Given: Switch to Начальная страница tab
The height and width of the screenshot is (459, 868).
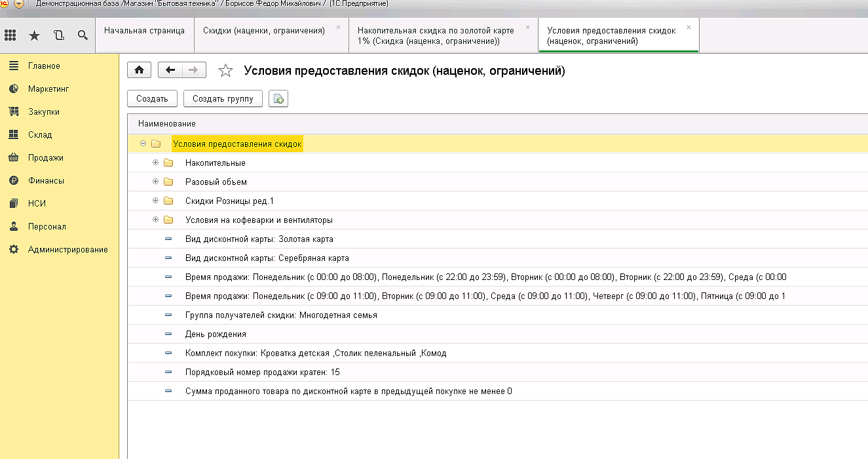Looking at the screenshot, I should (x=144, y=31).
